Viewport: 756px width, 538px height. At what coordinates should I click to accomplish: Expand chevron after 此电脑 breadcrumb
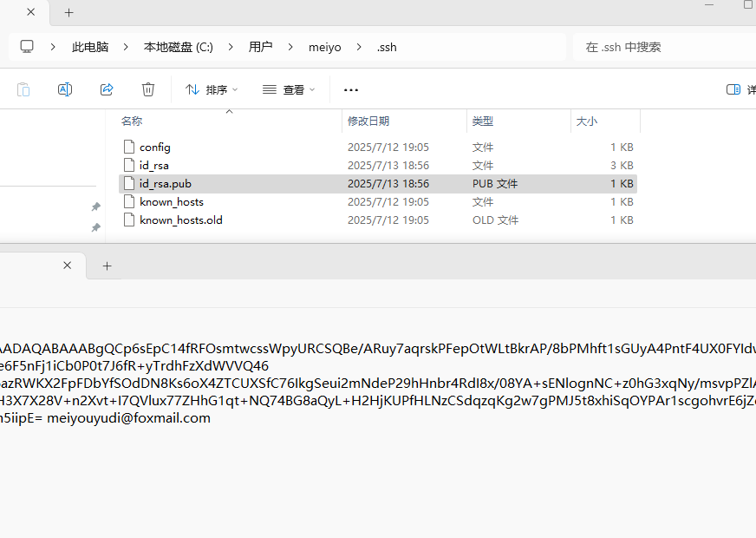[x=126, y=47]
